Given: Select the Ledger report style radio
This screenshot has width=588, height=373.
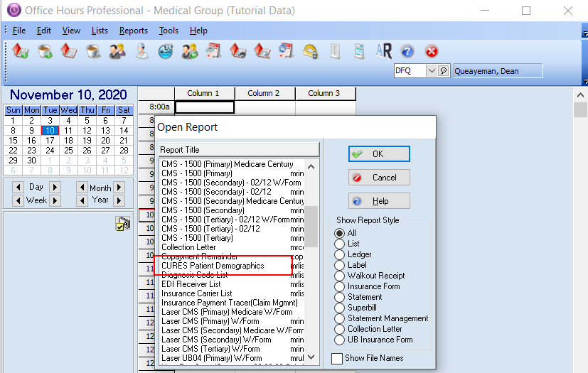Looking at the screenshot, I should coord(339,254).
